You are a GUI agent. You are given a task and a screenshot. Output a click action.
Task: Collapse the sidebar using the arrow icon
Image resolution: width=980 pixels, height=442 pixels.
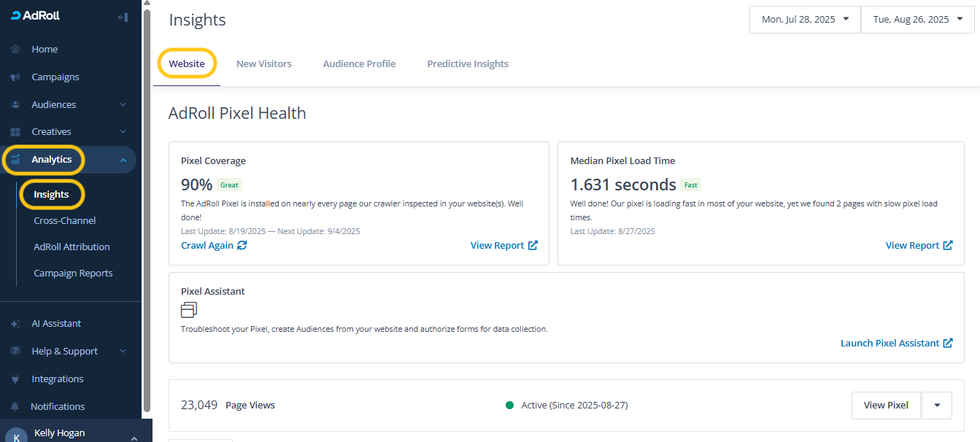123,17
